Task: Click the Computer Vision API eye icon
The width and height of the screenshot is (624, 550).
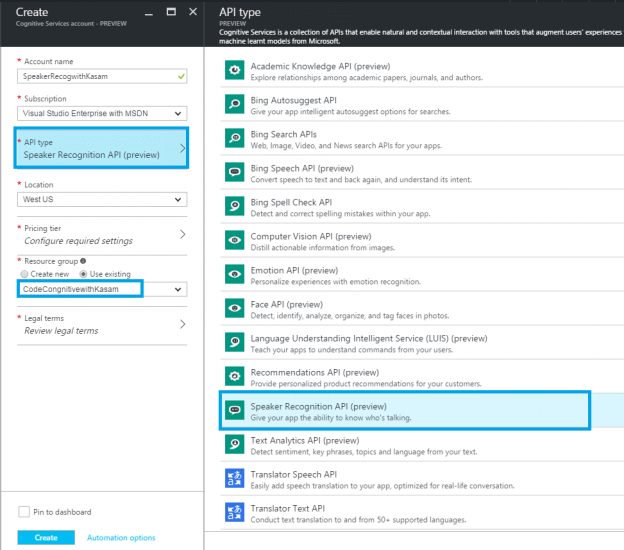Action: pos(234,240)
